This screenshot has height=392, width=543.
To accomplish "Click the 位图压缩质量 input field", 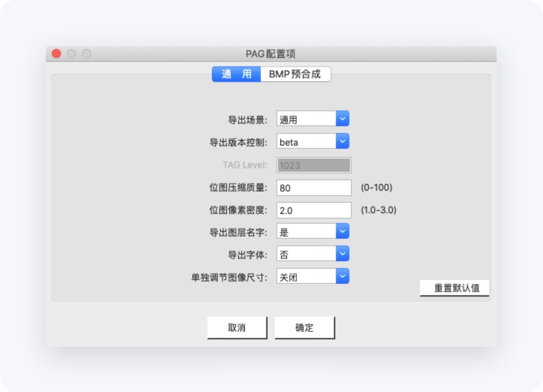I will [314, 188].
